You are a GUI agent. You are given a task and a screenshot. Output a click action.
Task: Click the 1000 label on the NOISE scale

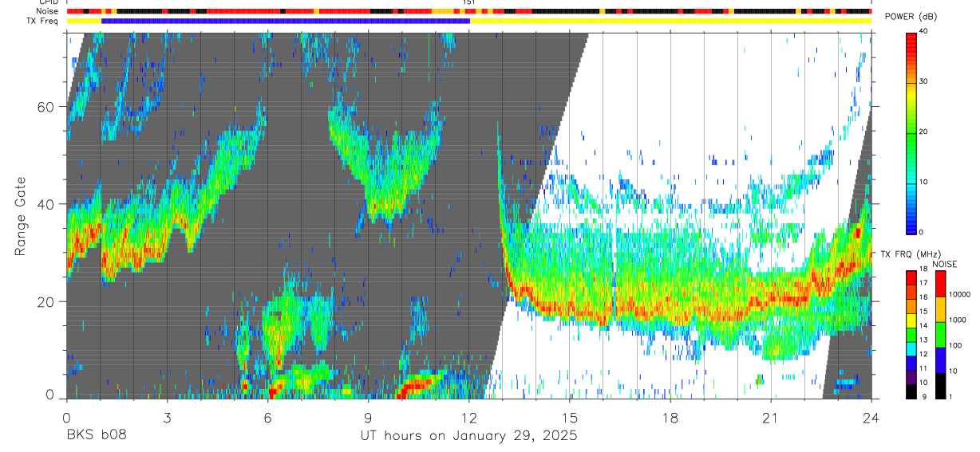click(958, 320)
